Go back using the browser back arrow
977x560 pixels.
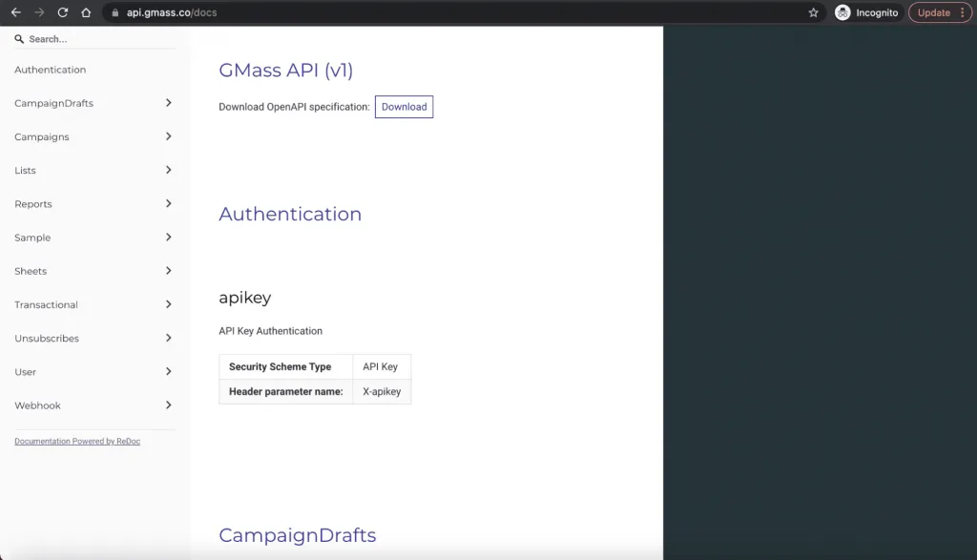point(16,12)
